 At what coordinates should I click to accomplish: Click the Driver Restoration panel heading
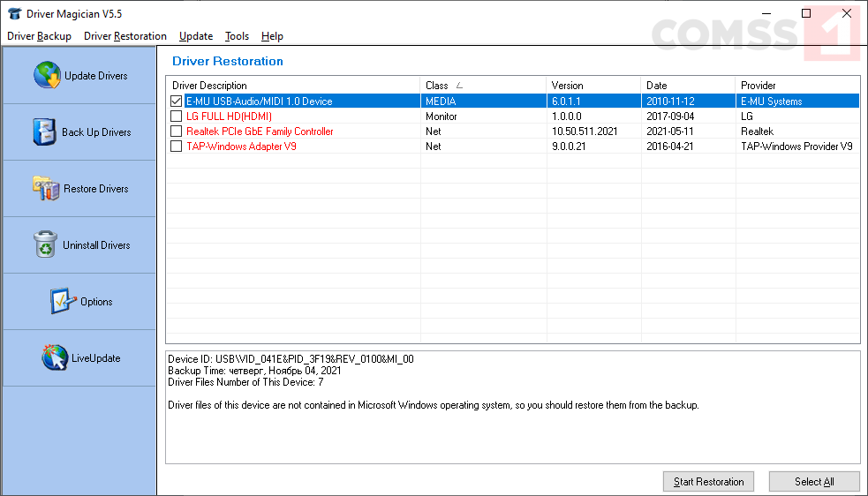tap(228, 61)
